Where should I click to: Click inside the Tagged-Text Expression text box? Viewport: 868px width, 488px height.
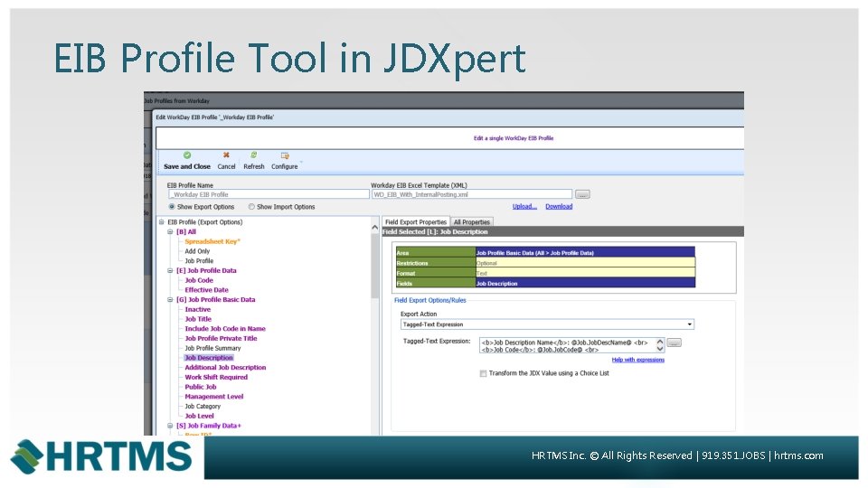pyautogui.click(x=568, y=346)
